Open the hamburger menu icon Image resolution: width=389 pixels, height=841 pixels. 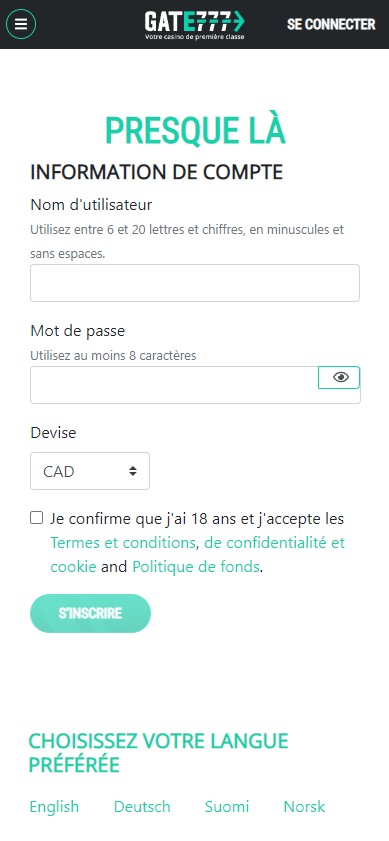pyautogui.click(x=21, y=24)
